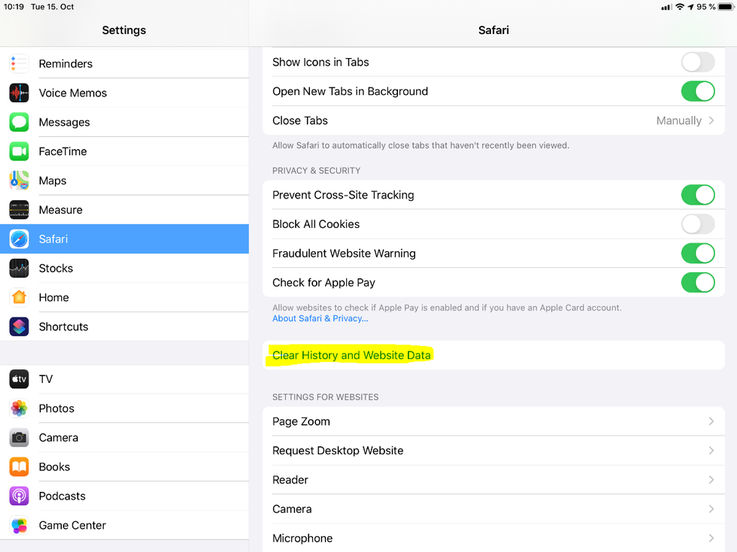Tap the Camera app icon in the sidebar
This screenshot has width=737, height=552.
(x=19, y=437)
